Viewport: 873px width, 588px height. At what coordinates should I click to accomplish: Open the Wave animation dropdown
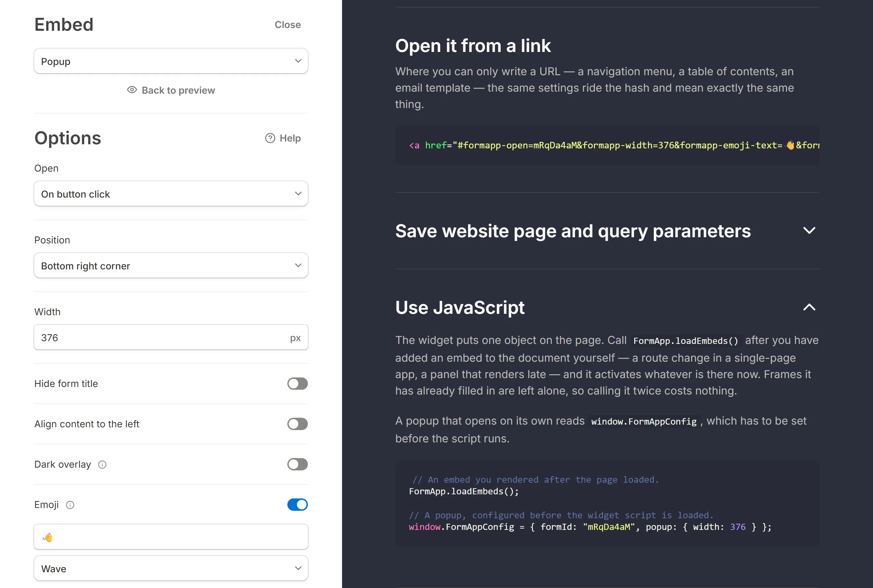pos(171,569)
